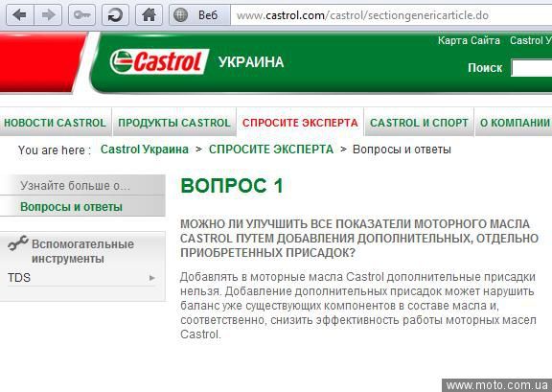This screenshot has width=552, height=392.
Task: Click the Castrol logo in header
Action: tap(159, 61)
